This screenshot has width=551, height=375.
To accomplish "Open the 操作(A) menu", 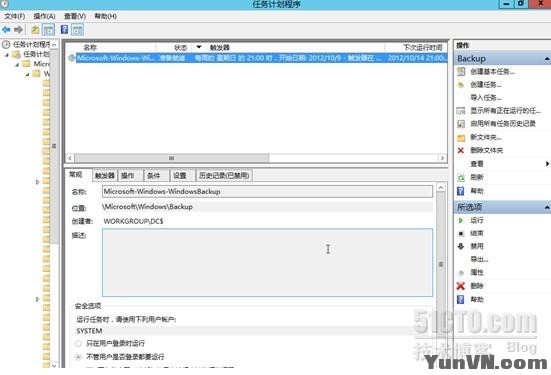I will (44, 16).
